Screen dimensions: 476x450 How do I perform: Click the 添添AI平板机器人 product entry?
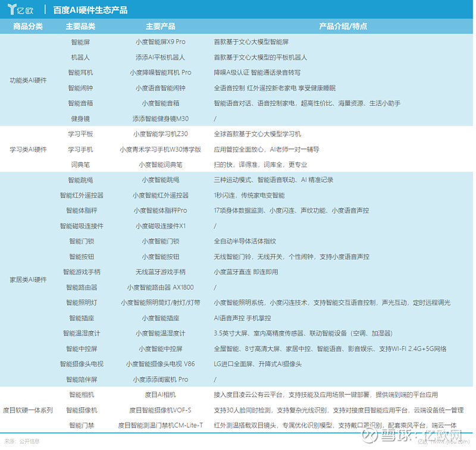[x=159, y=57]
